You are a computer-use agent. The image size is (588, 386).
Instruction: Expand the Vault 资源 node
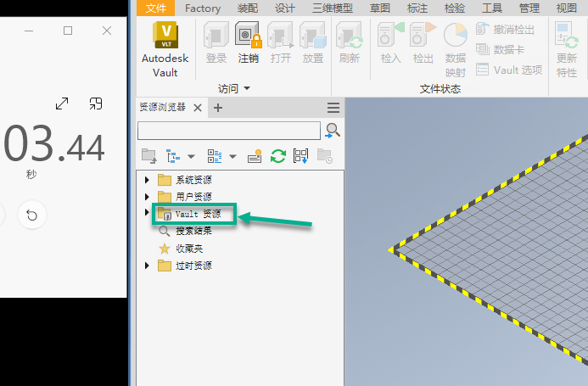pyautogui.click(x=147, y=212)
